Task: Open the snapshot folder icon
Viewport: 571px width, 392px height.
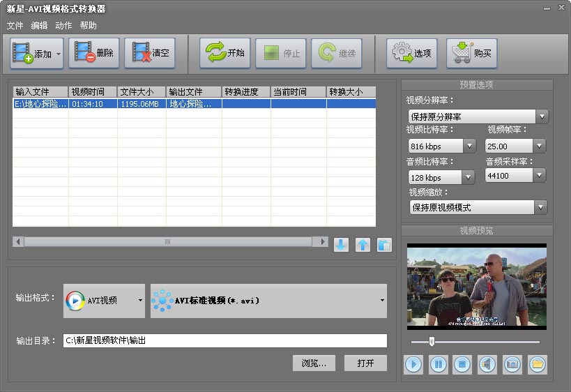Action: [537, 364]
